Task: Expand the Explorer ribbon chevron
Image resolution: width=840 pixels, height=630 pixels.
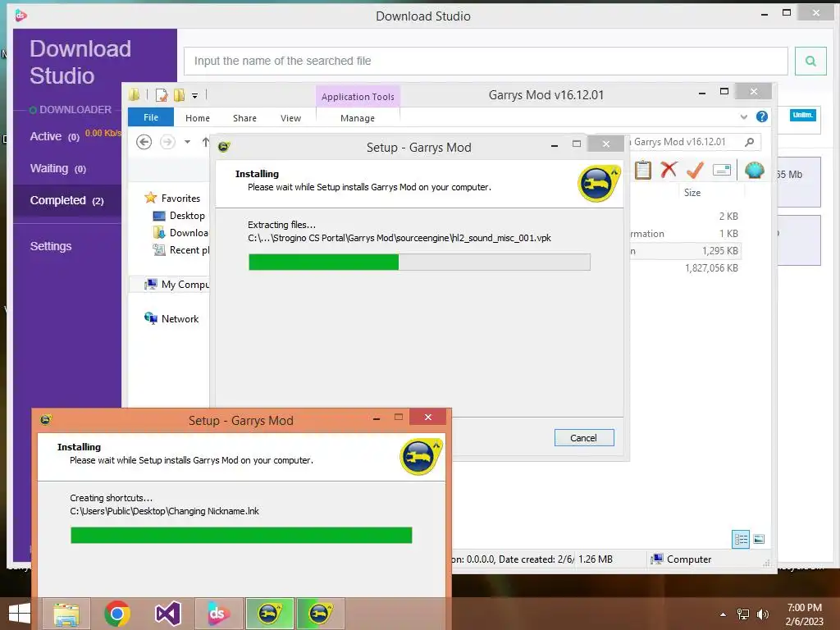Action: pos(743,116)
